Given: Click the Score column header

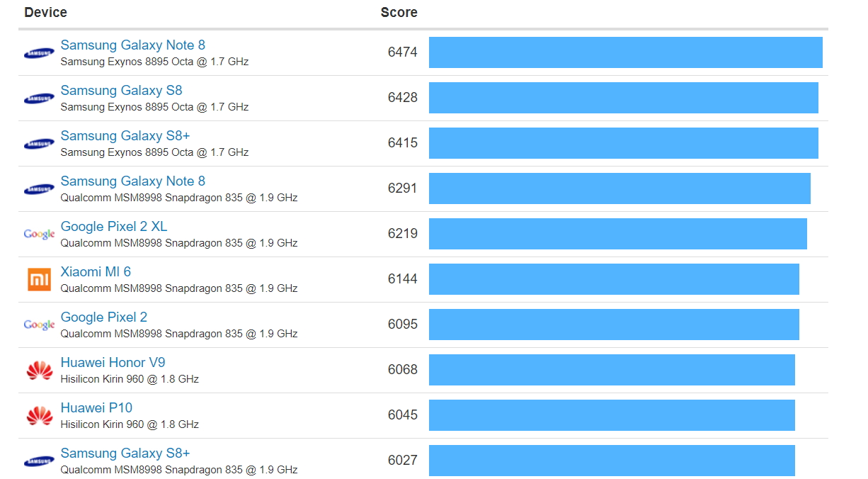Looking at the screenshot, I should click(x=399, y=13).
